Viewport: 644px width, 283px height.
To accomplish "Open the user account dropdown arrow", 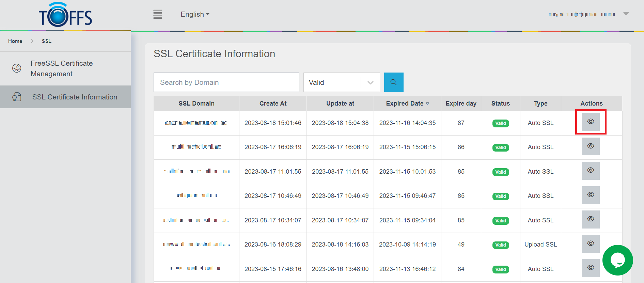I will tap(626, 14).
